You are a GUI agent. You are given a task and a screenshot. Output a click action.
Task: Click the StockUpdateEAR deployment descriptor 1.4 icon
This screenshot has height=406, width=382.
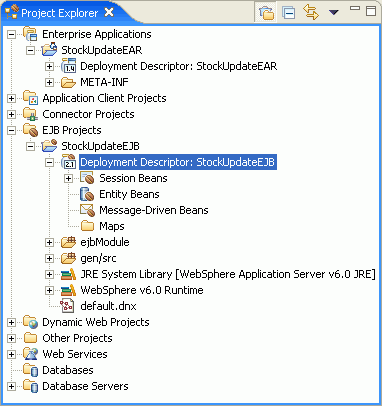pos(69,66)
